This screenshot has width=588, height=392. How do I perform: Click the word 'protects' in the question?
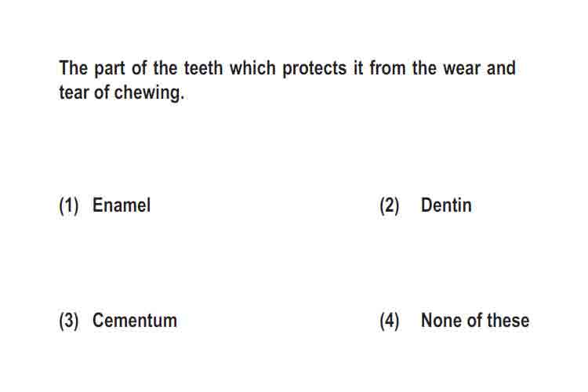click(314, 68)
